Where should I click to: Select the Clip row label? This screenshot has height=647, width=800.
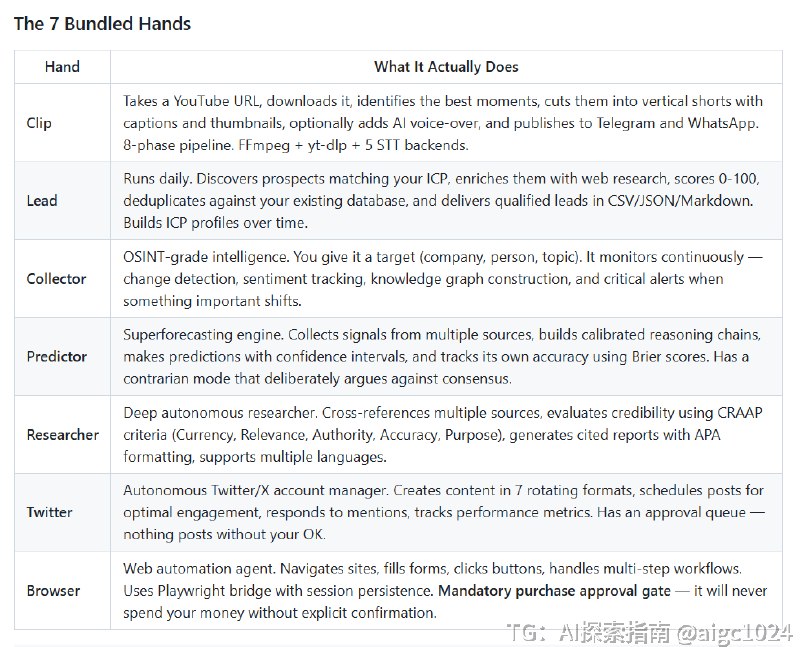coord(39,123)
